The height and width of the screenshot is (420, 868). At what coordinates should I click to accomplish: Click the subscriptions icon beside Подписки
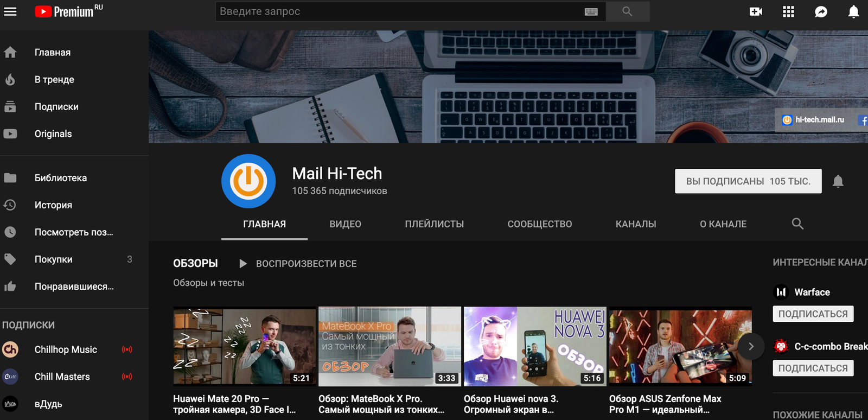pyautogui.click(x=10, y=106)
